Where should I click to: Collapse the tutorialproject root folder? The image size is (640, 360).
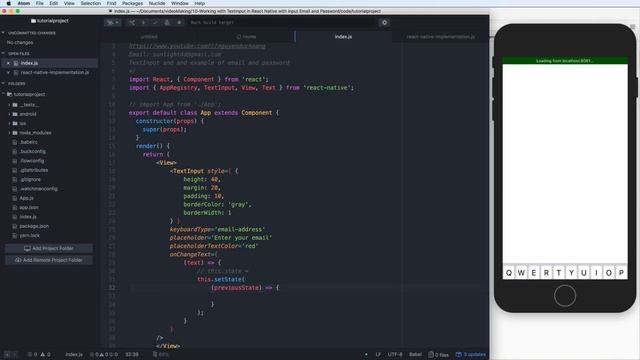pyautogui.click(x=4, y=94)
